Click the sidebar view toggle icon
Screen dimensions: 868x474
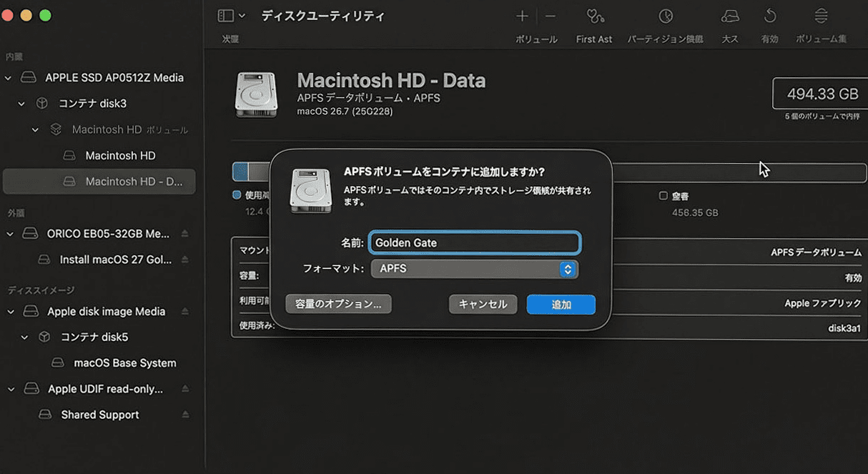[x=225, y=16]
